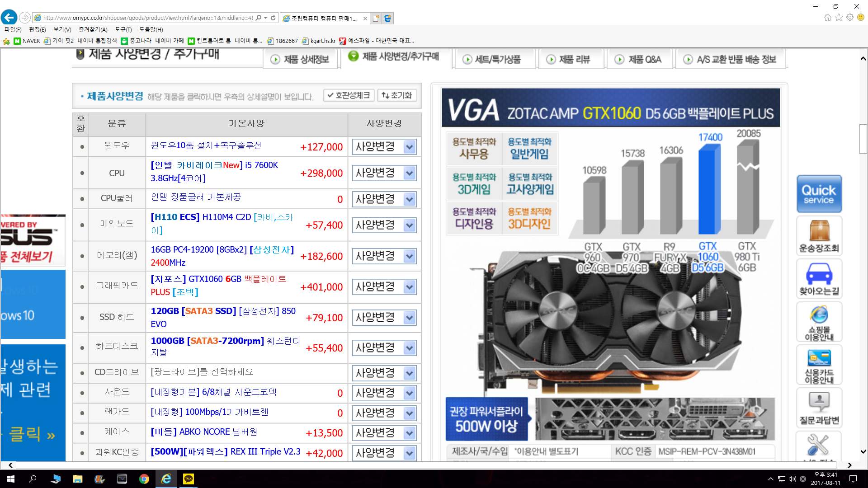This screenshot has height=488, width=868.
Task: Open the new tab button
Action: coord(376,19)
